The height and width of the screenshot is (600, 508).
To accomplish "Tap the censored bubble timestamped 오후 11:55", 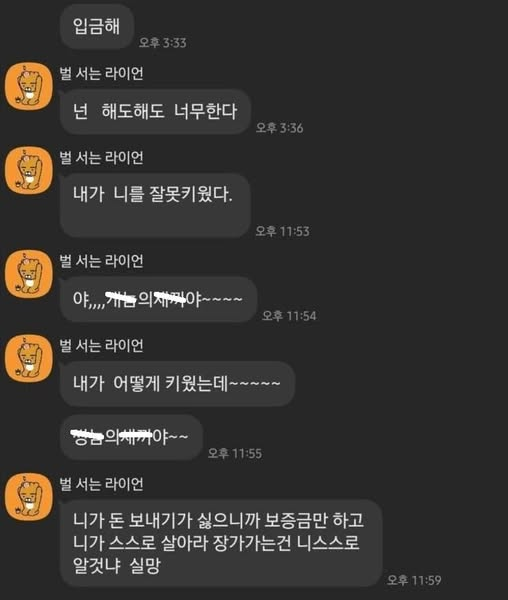I will pyautogui.click(x=131, y=437).
